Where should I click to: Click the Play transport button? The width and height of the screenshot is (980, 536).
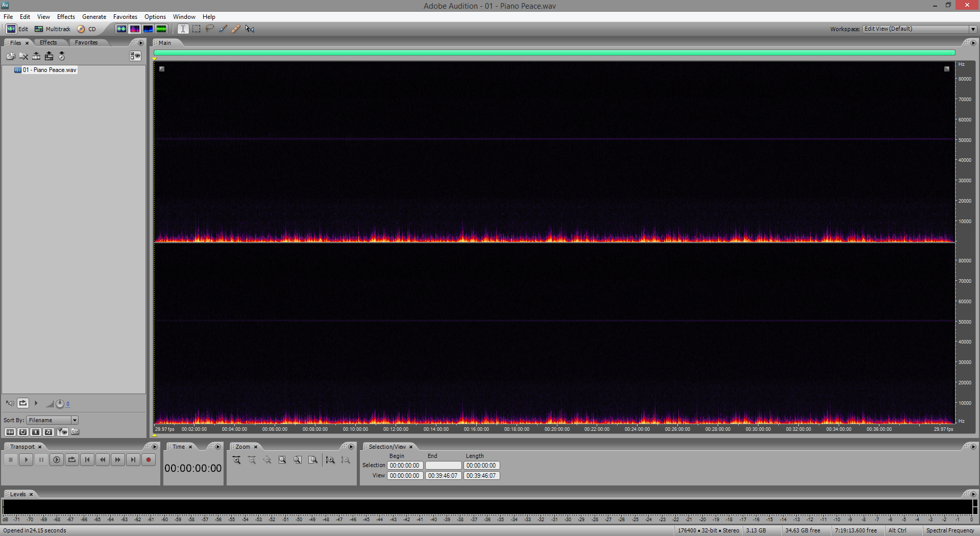pos(26,460)
